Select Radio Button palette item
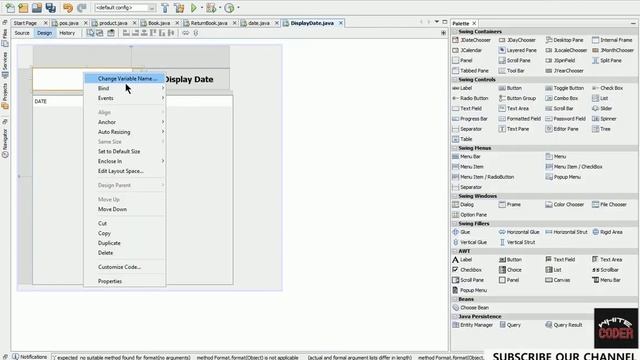 (470, 98)
